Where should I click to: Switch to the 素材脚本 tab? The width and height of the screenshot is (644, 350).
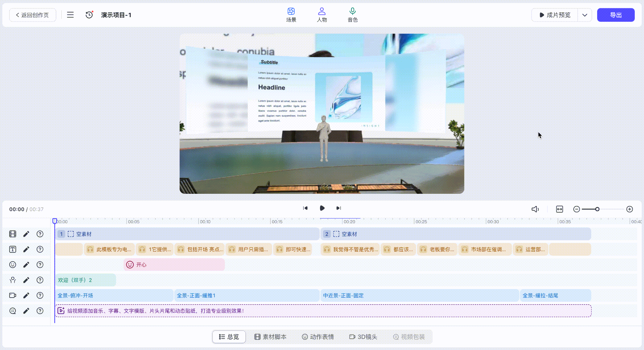(x=270, y=337)
